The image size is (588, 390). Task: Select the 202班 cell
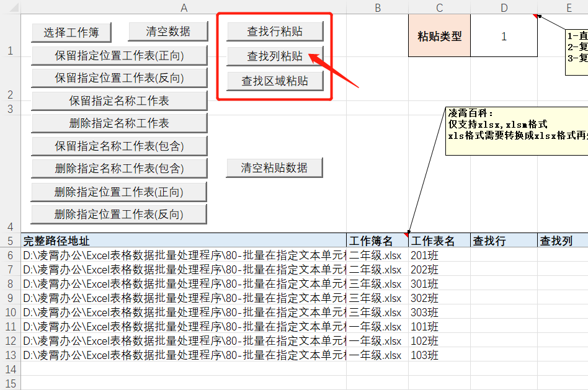(439, 269)
